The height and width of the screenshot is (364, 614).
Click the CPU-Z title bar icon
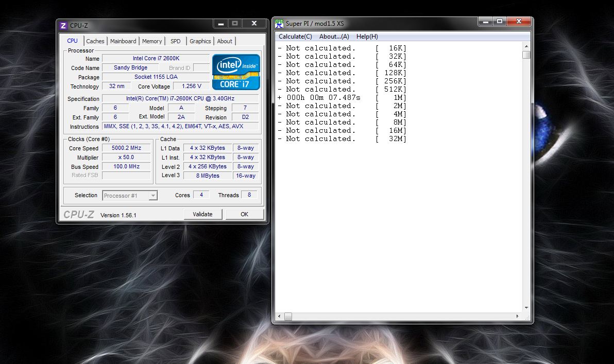[x=63, y=25]
